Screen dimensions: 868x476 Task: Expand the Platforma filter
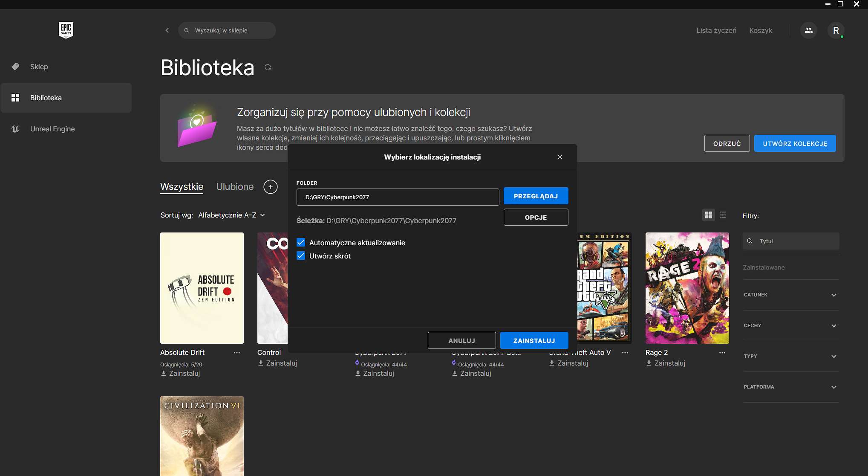point(791,387)
